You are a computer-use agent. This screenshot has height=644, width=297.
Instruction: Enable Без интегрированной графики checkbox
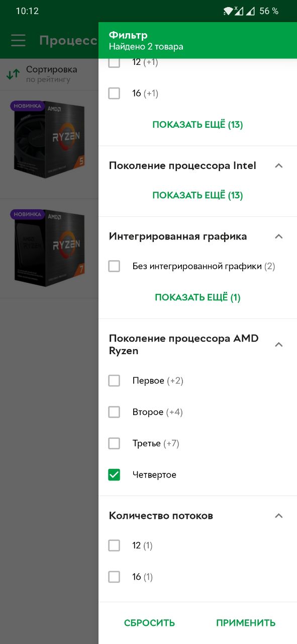pos(114,266)
